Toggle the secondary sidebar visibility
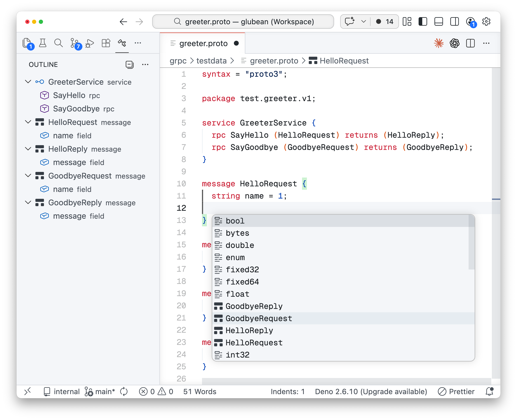Screen dimensions: 517x420 click(454, 22)
